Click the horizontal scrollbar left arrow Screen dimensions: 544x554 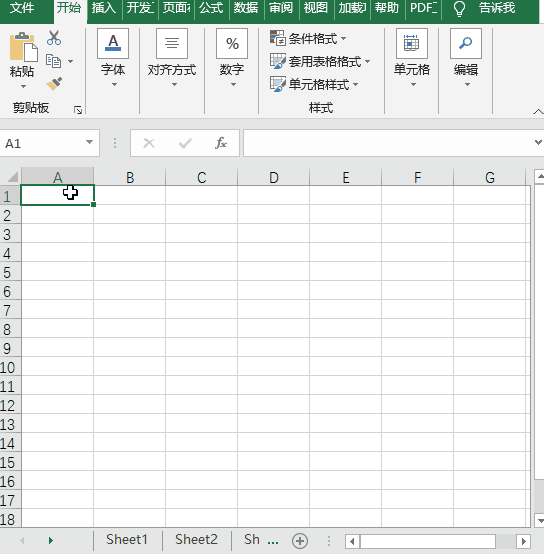tap(352, 541)
